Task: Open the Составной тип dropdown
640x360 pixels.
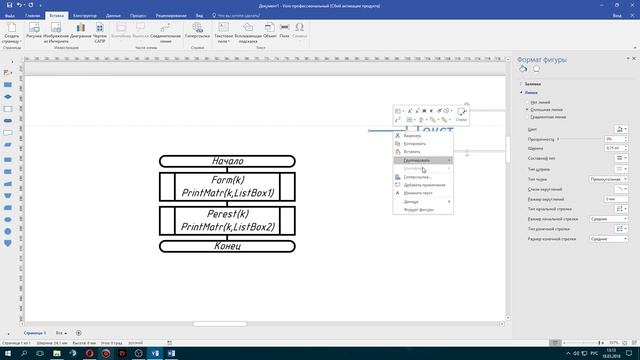Action: 621,158
